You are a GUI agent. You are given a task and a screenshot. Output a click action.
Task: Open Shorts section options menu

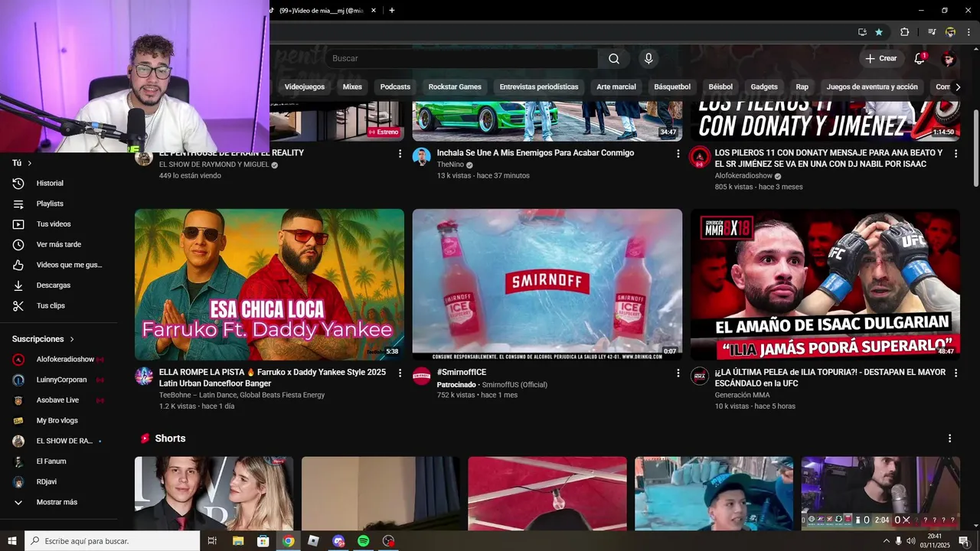coord(950,439)
